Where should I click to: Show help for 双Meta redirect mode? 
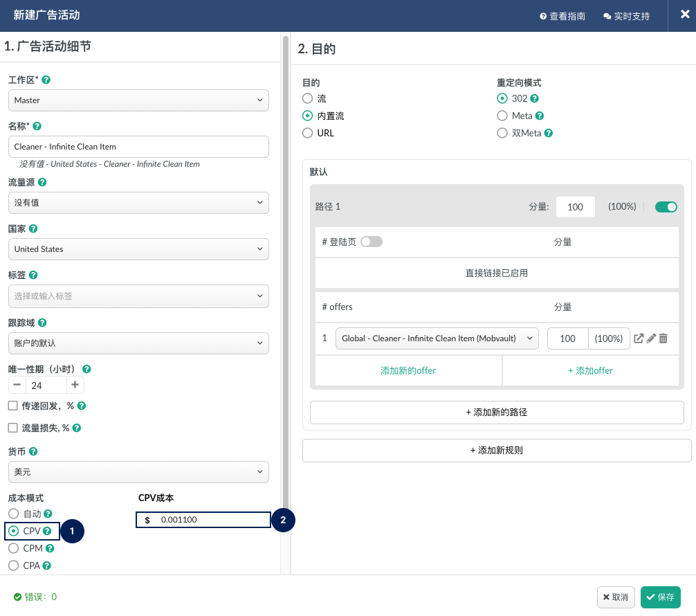tap(549, 134)
